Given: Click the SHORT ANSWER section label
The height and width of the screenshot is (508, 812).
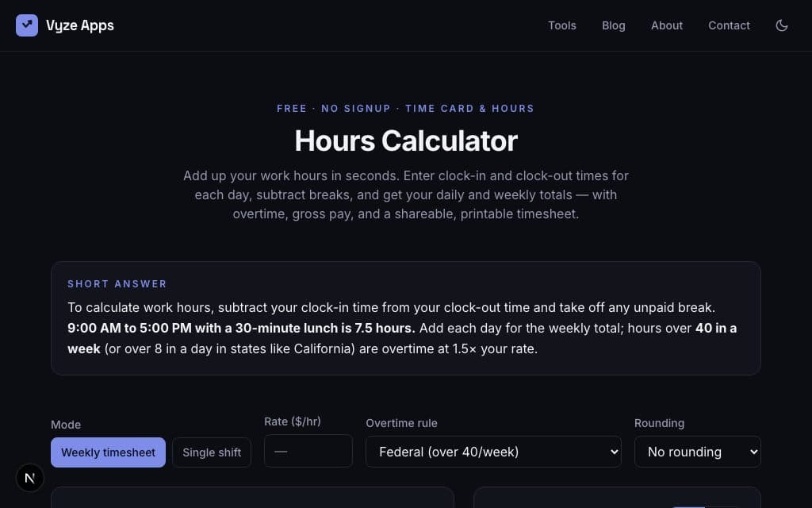Looking at the screenshot, I should (117, 283).
